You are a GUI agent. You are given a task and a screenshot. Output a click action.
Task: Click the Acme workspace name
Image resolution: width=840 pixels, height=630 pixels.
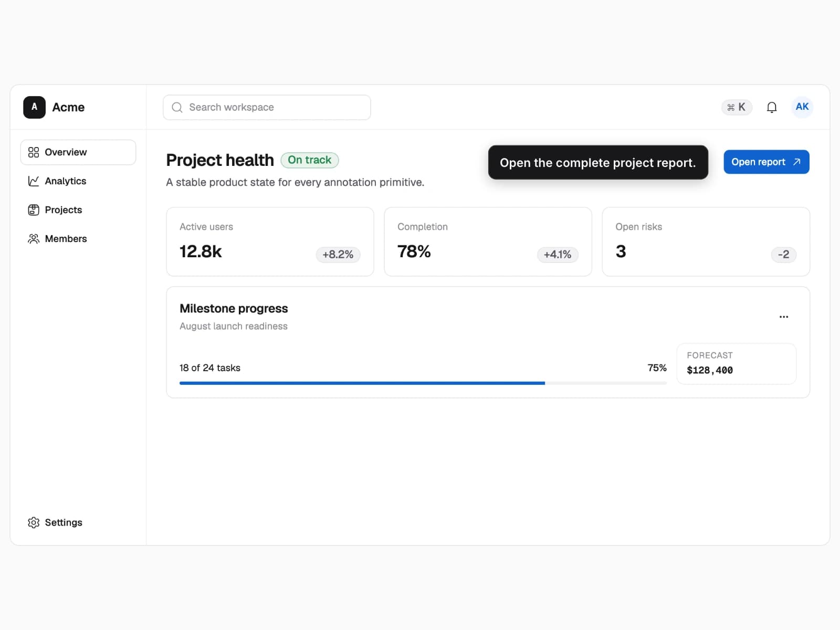pyautogui.click(x=68, y=107)
